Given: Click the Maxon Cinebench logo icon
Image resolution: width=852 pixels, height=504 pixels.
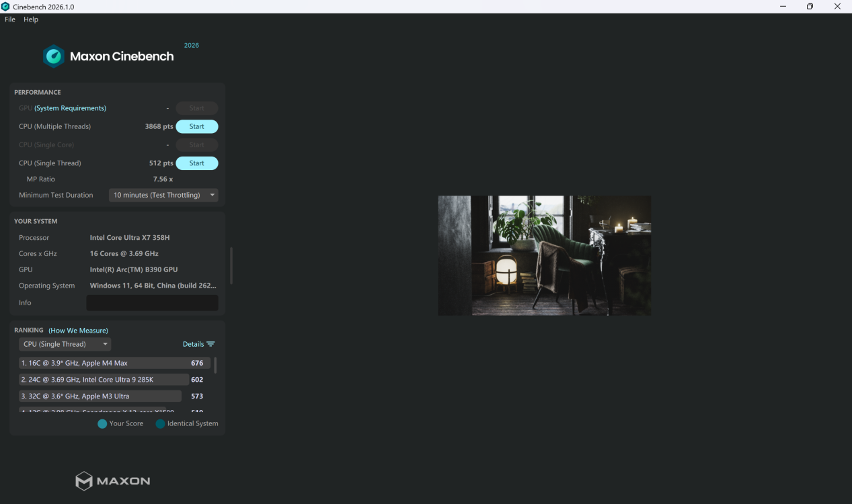Looking at the screenshot, I should (54, 56).
